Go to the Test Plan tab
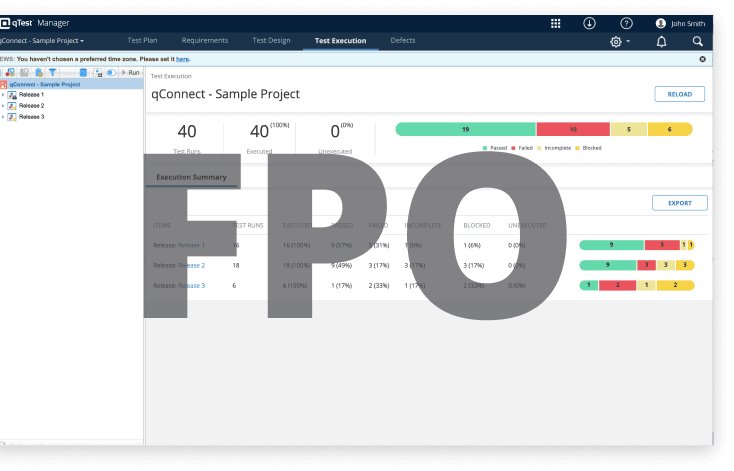The height and width of the screenshot is (471, 734). click(x=142, y=40)
